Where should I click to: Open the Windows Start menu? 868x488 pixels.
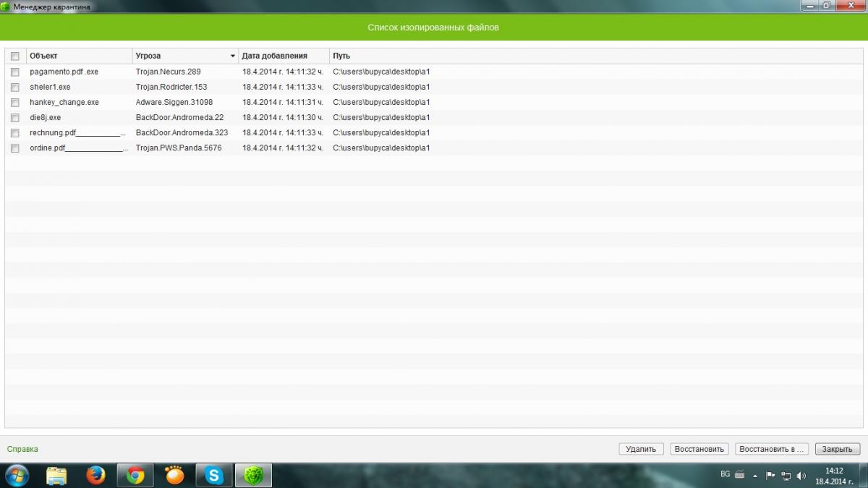click(17, 475)
